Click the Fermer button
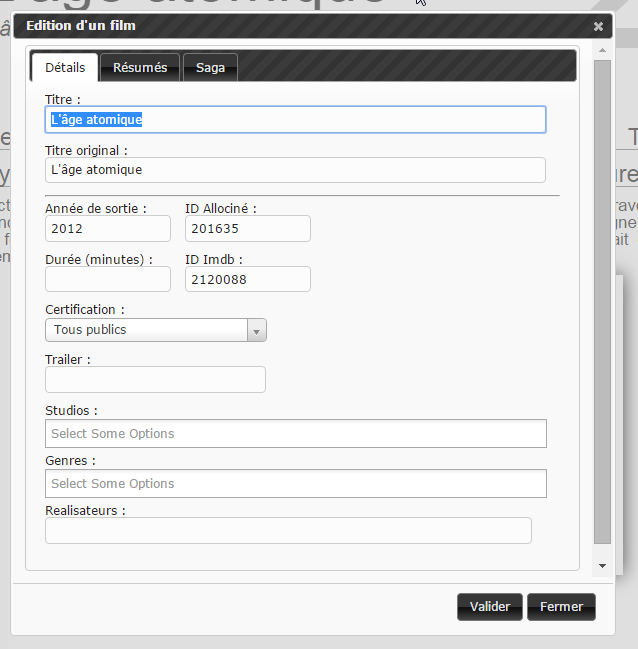 point(561,607)
